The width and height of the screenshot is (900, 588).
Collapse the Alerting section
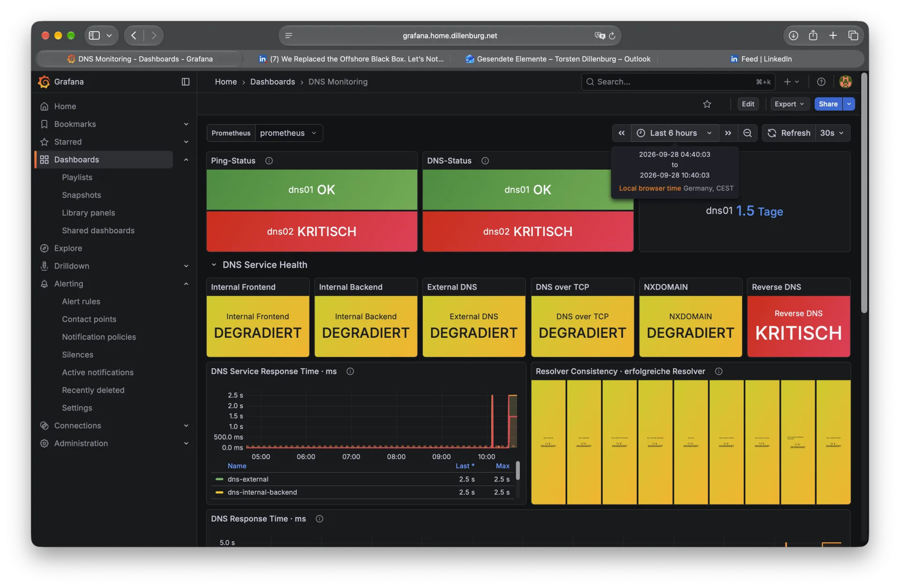[186, 284]
